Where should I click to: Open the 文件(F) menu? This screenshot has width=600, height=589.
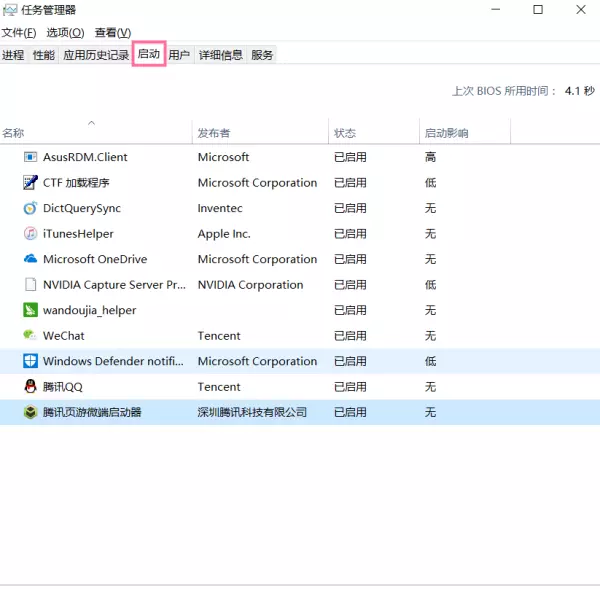click(x=19, y=33)
